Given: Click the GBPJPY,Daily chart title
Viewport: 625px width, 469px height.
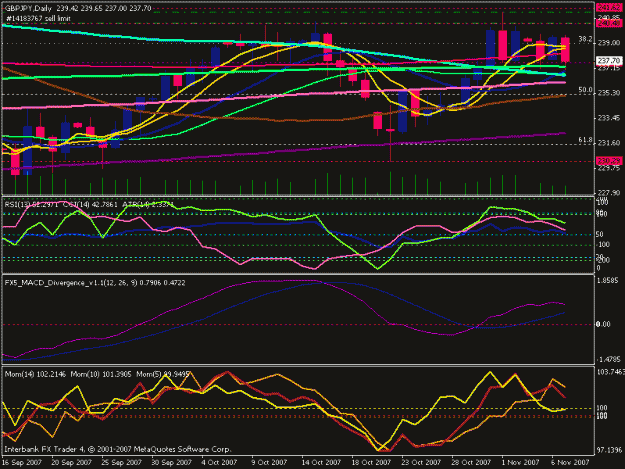Looking at the screenshot, I should tap(29, 8).
